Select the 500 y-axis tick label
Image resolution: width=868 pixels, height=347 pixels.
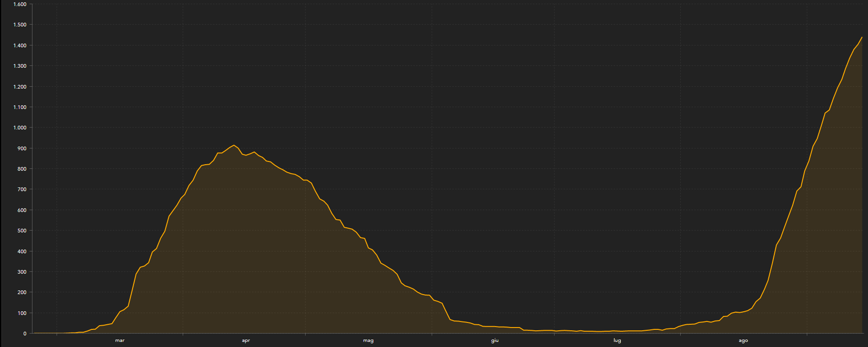[x=22, y=231]
